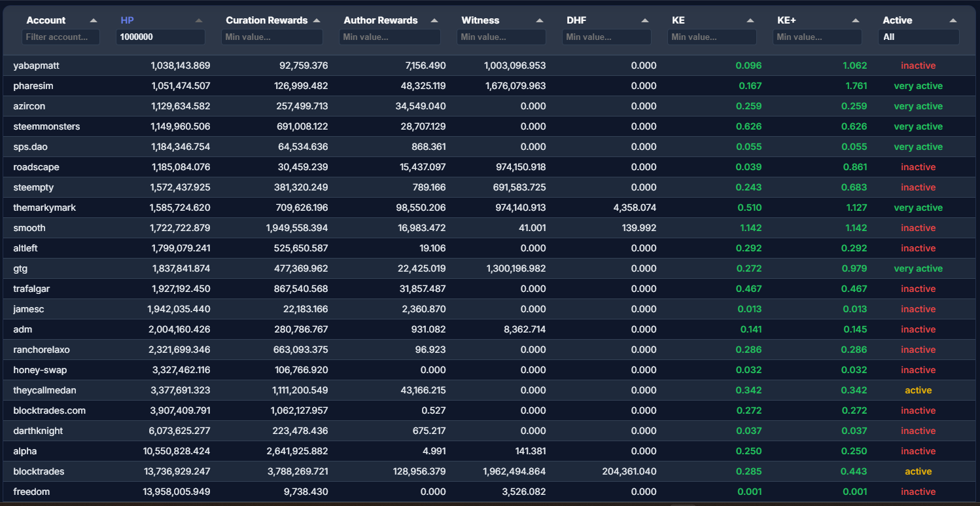
Task: Click the sort arrow beside Active header
Action: coord(953,21)
